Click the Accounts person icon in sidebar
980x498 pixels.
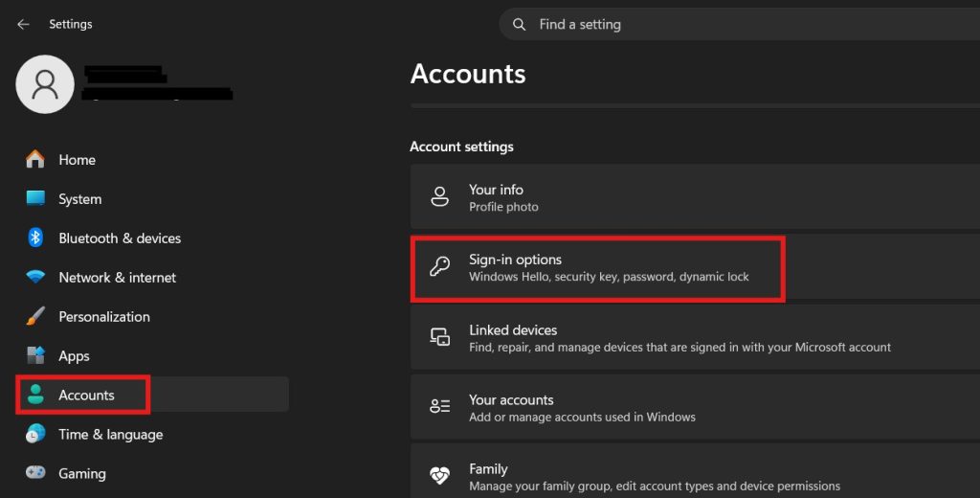pos(35,395)
